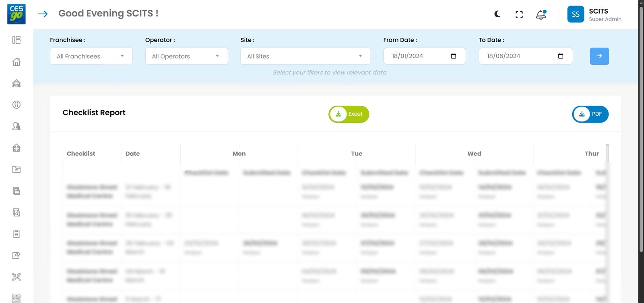Click the From Date input field
Screen dimensions: 644x303
coord(419,56)
